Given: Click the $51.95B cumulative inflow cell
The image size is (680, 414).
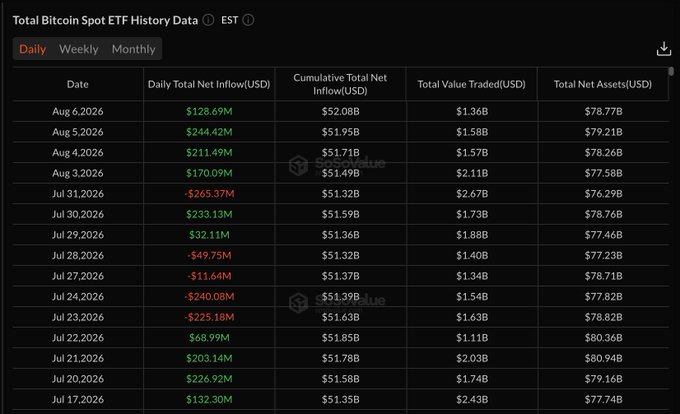Looking at the screenshot, I should (340, 132).
